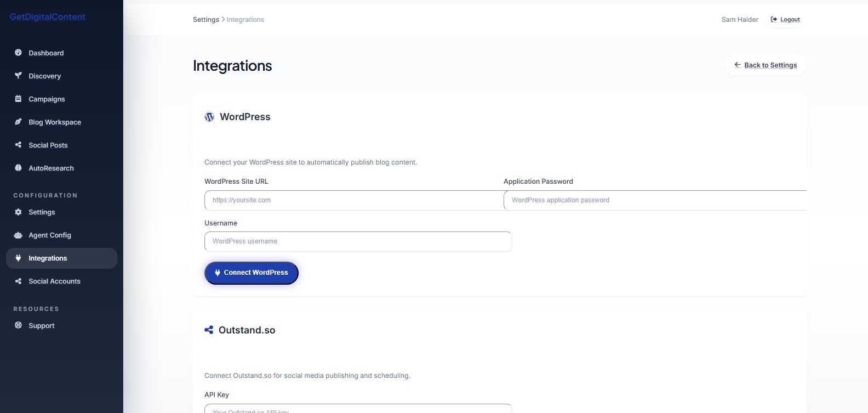
Task: Click the logout arrow icon
Action: click(x=774, y=19)
